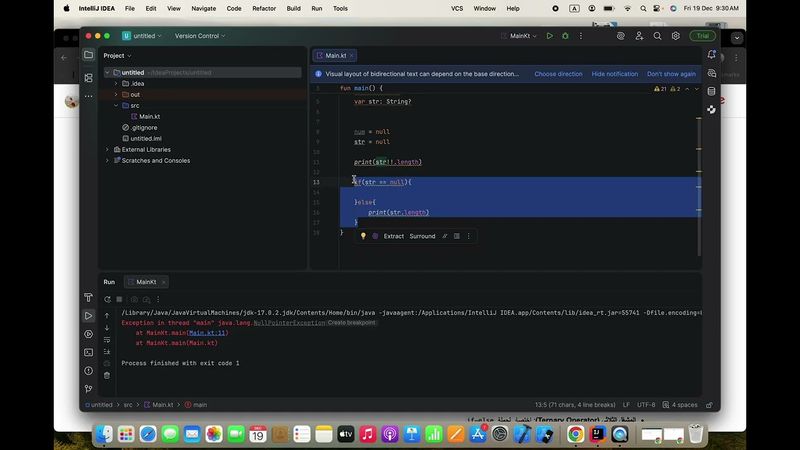Open the Refactor menu

(x=264, y=8)
